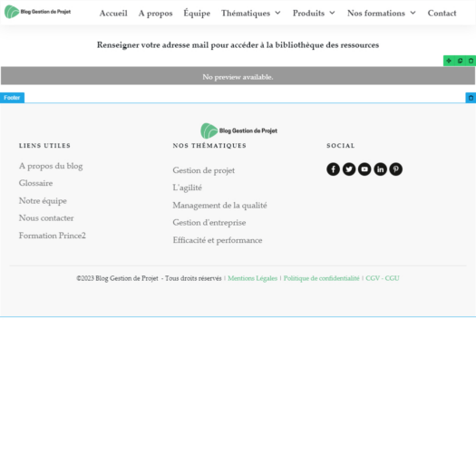Click the green move handle icon

point(449,61)
